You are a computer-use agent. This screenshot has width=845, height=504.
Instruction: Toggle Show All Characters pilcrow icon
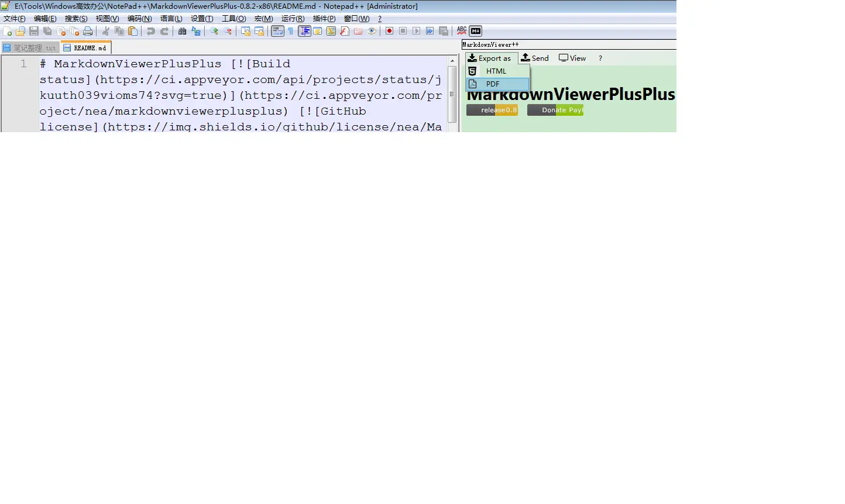pyautogui.click(x=291, y=31)
